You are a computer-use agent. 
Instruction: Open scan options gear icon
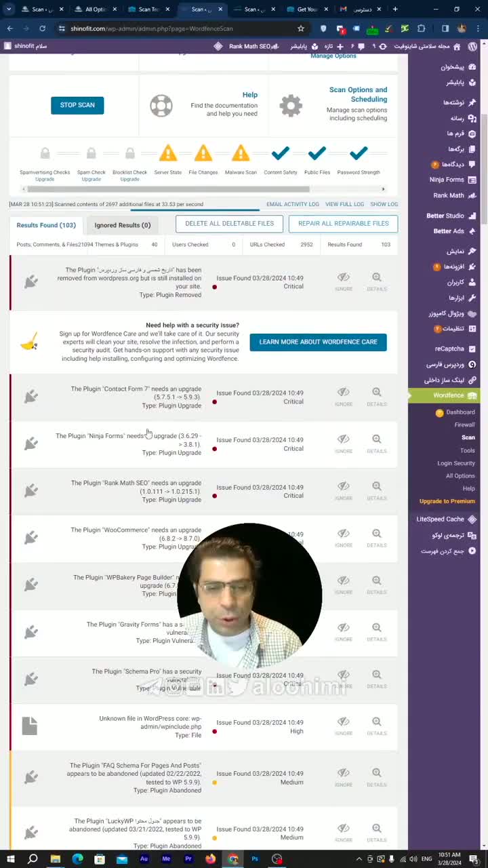[x=291, y=106]
